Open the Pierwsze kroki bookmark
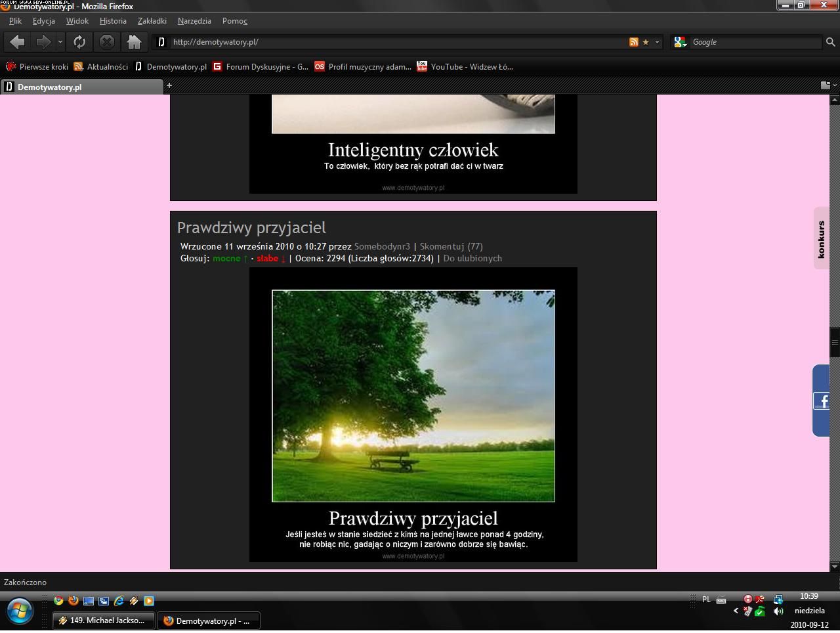The height and width of the screenshot is (633, 840). [37, 67]
